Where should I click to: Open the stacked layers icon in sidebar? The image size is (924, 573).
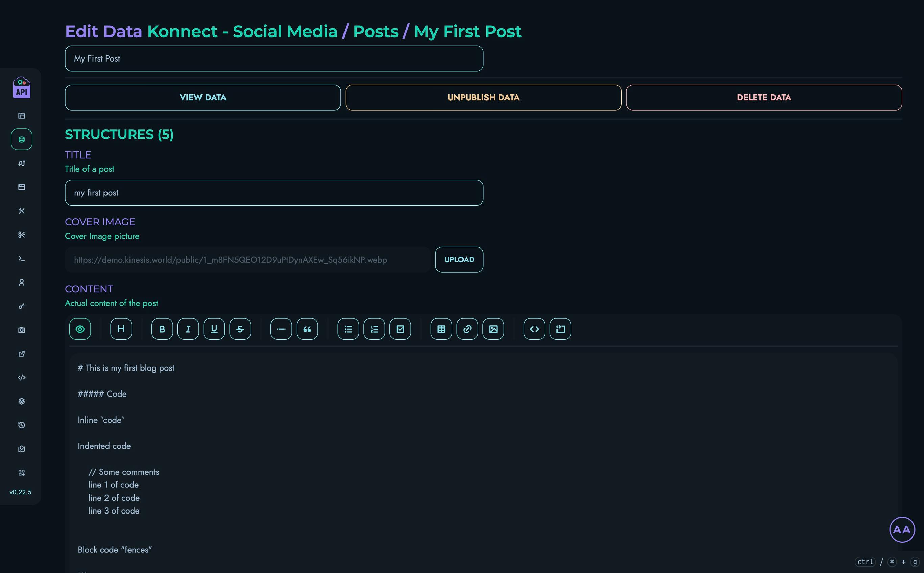(x=22, y=401)
